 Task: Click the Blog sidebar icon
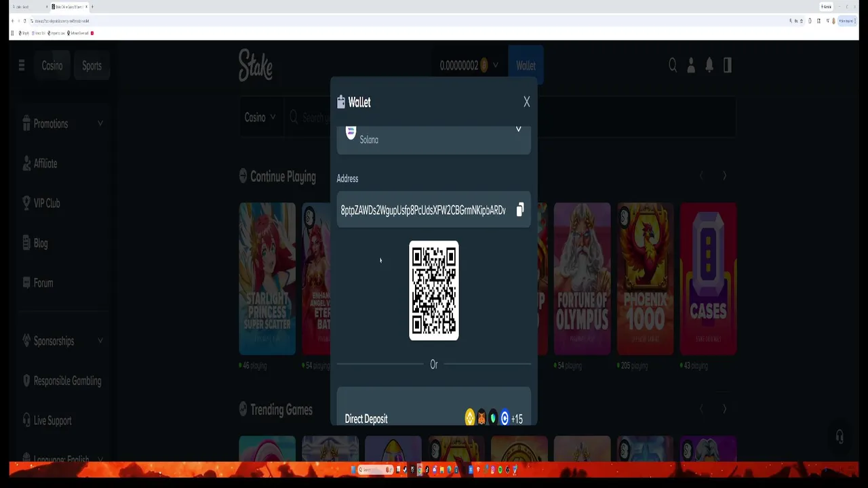26,243
